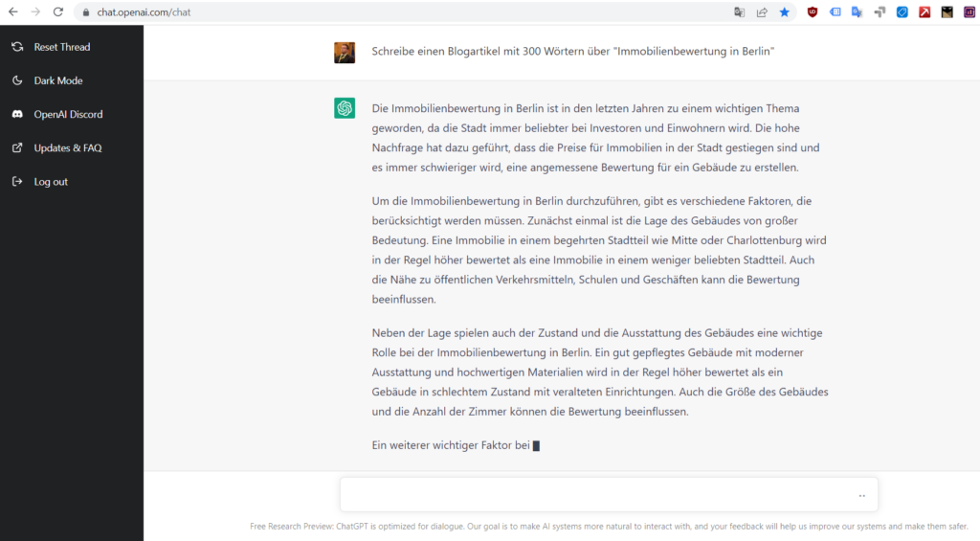Click the user prompt starting "Schreibe einen Blogartikel"
Viewport: 980px width, 541px height.
pos(572,52)
